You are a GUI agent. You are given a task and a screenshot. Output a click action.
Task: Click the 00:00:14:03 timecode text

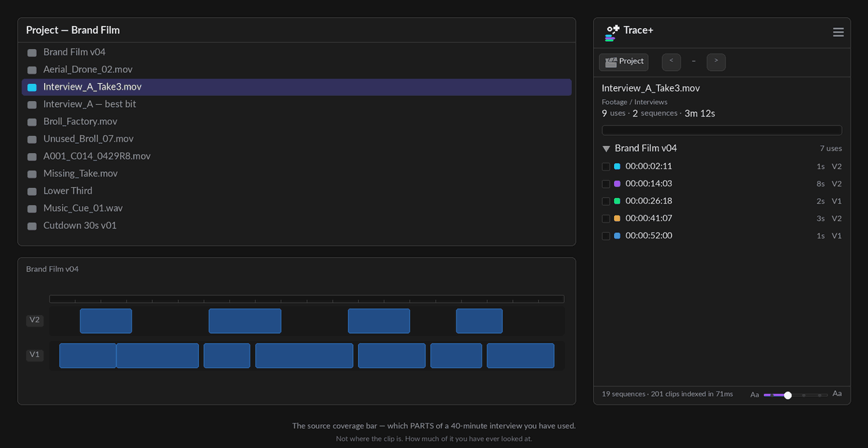pos(649,184)
